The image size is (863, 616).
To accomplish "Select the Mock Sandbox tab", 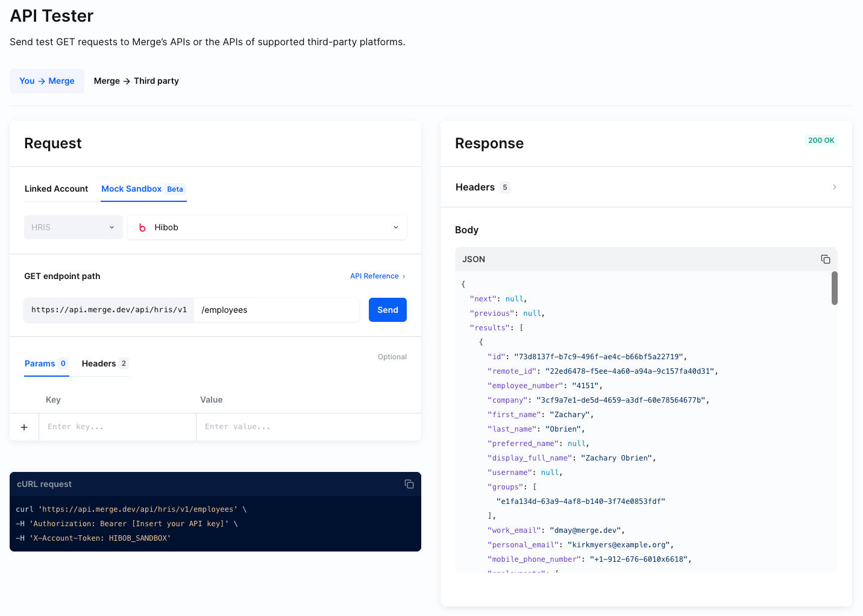I will tap(143, 189).
